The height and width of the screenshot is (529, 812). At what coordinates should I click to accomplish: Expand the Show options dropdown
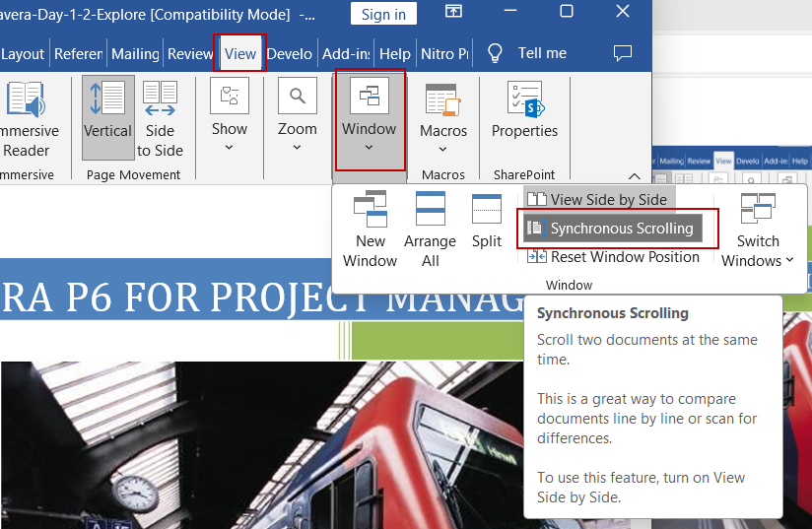click(230, 117)
